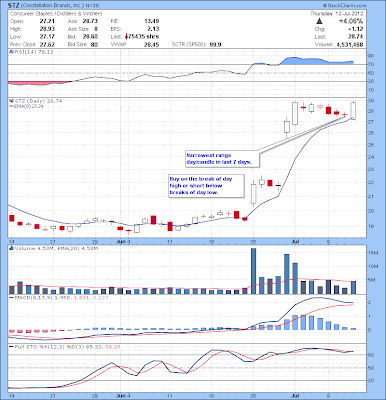386x400 pixels.
Task: Click the Volume value 4,531,468
Action: [350, 44]
